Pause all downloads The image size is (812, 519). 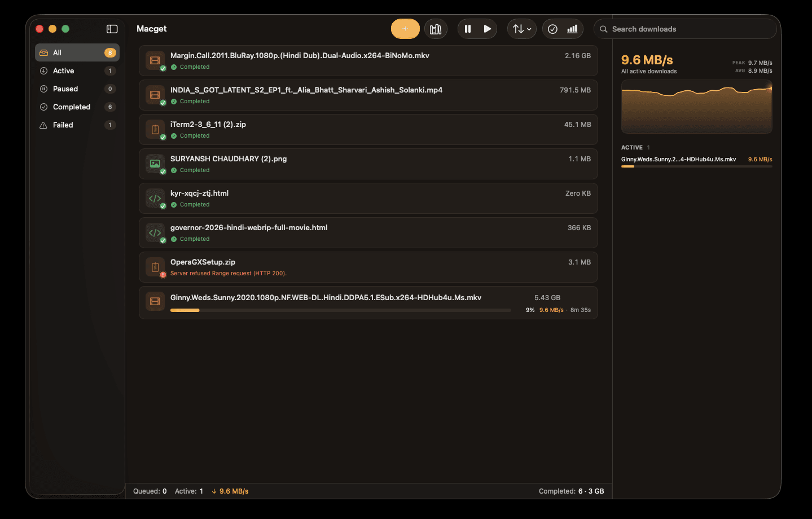pyautogui.click(x=468, y=29)
